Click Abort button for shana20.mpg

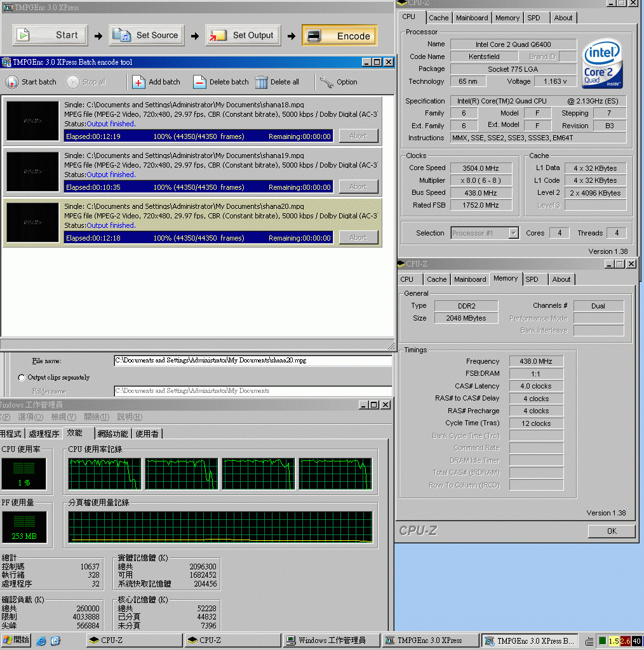[x=359, y=237]
